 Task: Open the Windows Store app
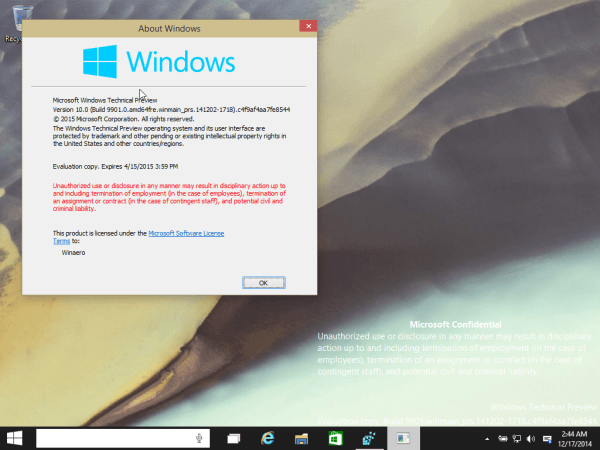[335, 439]
